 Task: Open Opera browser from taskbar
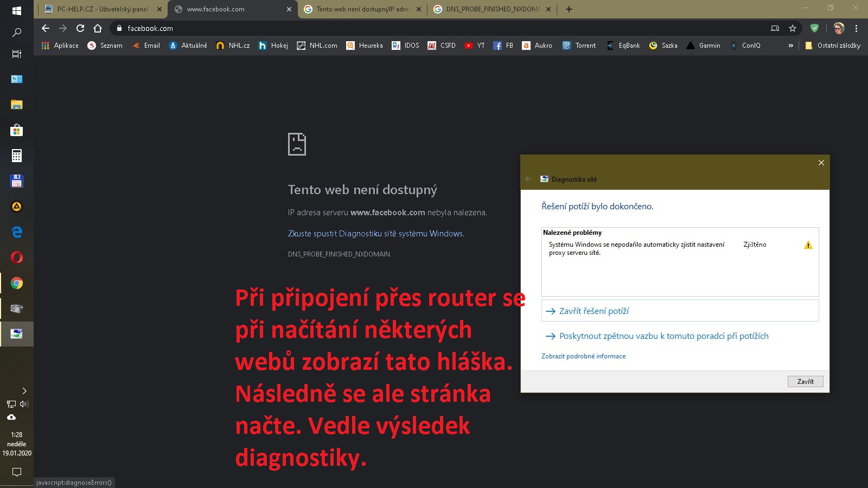[17, 258]
